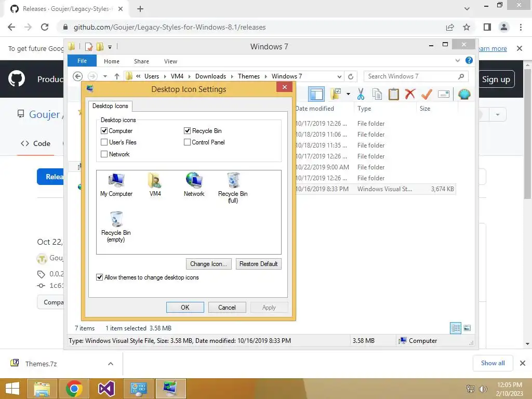
Task: Toggle Allow themes to change desktop icons
Action: point(99,277)
